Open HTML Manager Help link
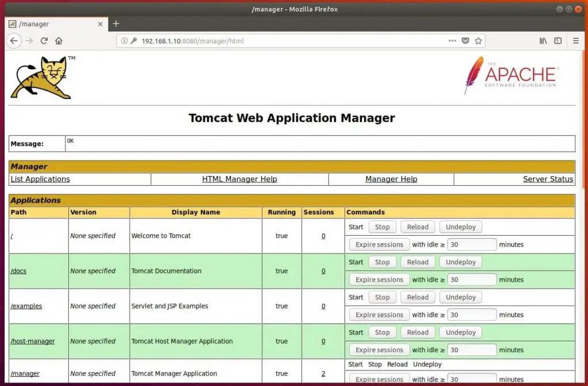 point(239,179)
